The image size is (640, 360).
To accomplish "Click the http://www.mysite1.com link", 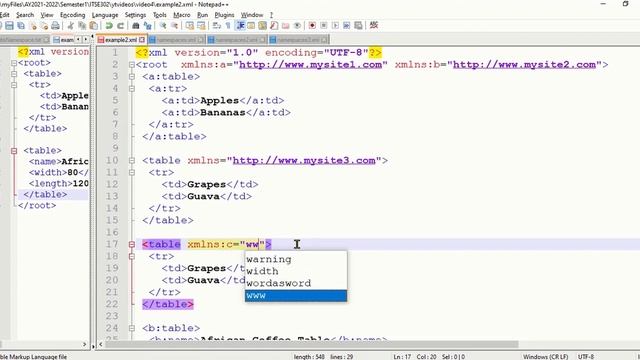I will [x=310, y=64].
